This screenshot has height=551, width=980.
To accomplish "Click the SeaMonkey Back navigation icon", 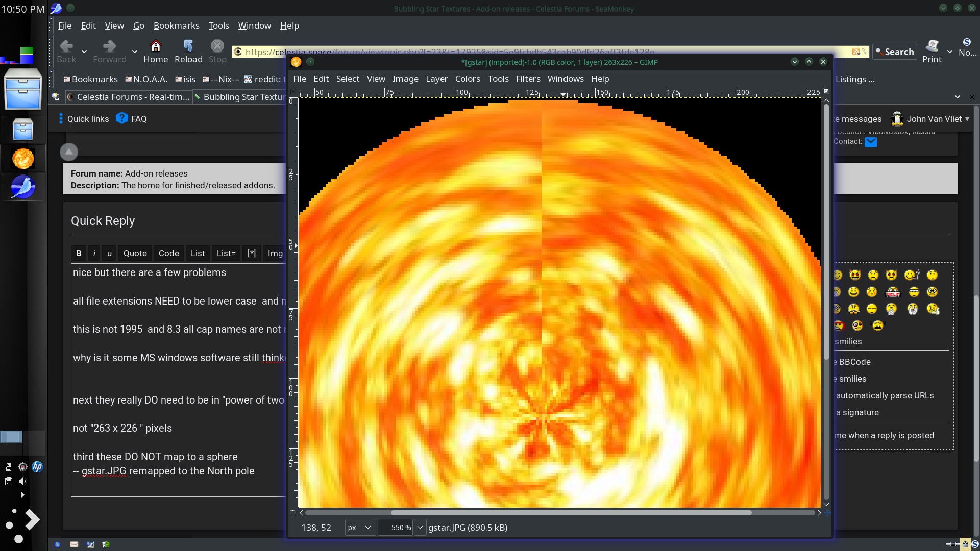I will click(66, 46).
